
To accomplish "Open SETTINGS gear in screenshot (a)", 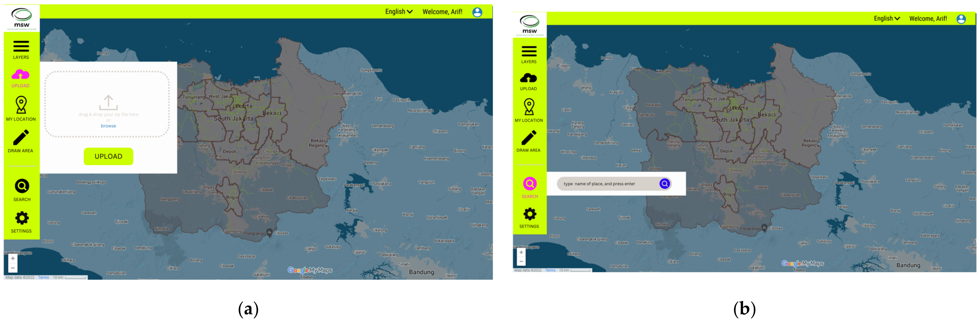I will point(22,218).
